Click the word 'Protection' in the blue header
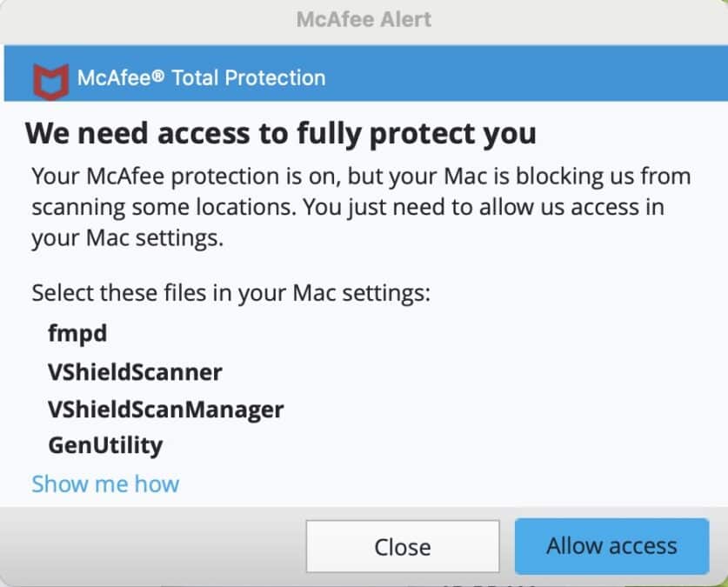Viewport: 728px width, 587px height. (x=276, y=77)
